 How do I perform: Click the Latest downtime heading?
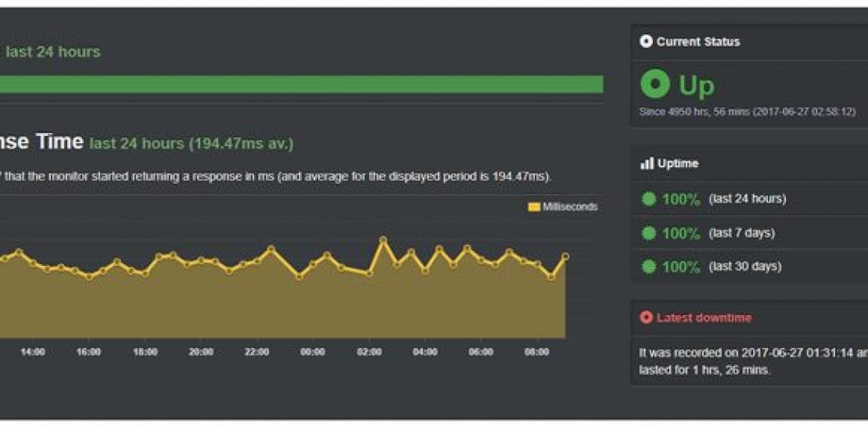704,317
